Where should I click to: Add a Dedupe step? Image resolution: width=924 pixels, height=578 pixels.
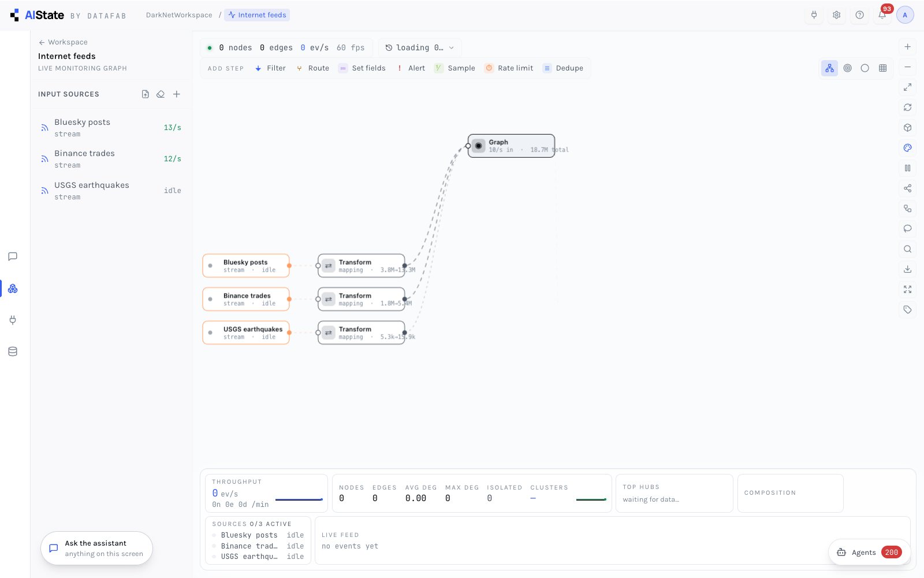[563, 68]
